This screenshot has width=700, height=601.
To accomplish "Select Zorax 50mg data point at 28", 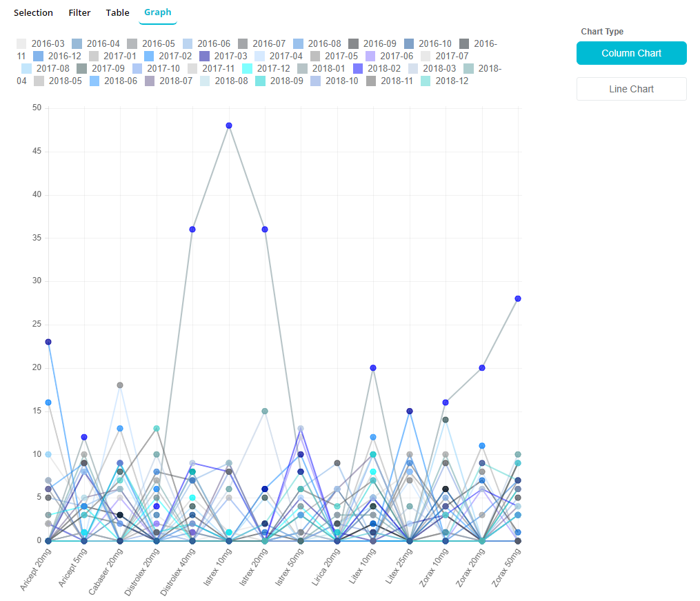I will click(x=518, y=298).
